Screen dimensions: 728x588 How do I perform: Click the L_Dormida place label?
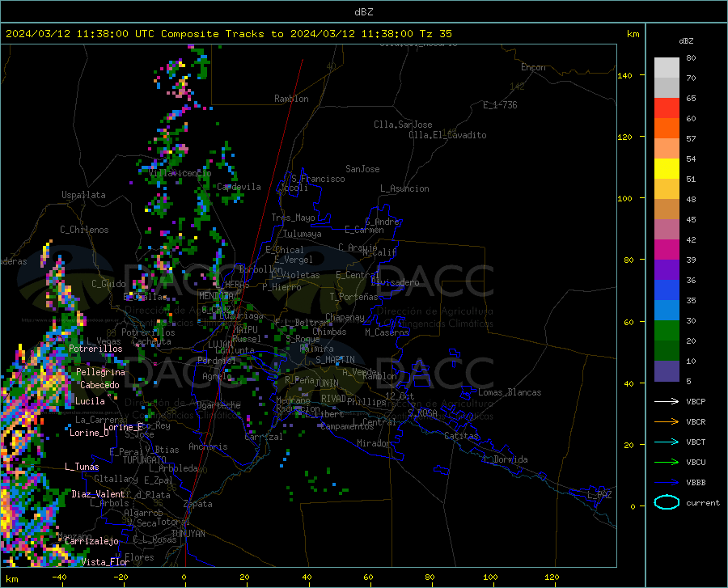tap(505, 459)
